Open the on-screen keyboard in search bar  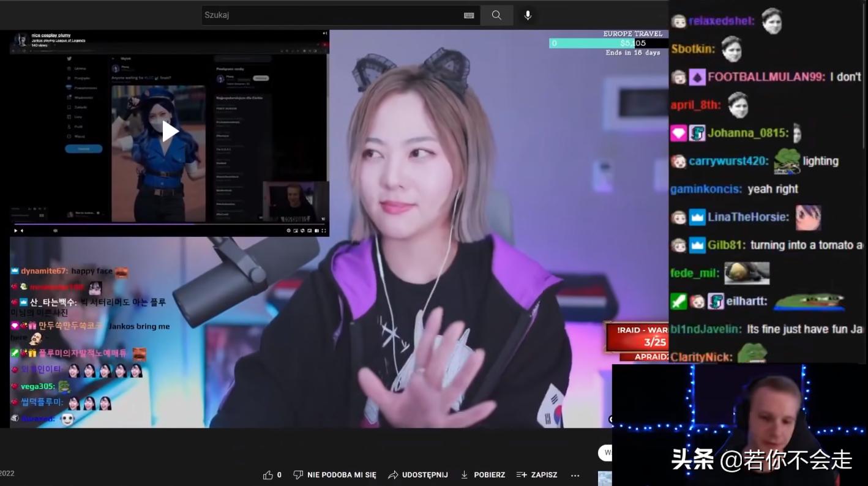[x=469, y=15]
